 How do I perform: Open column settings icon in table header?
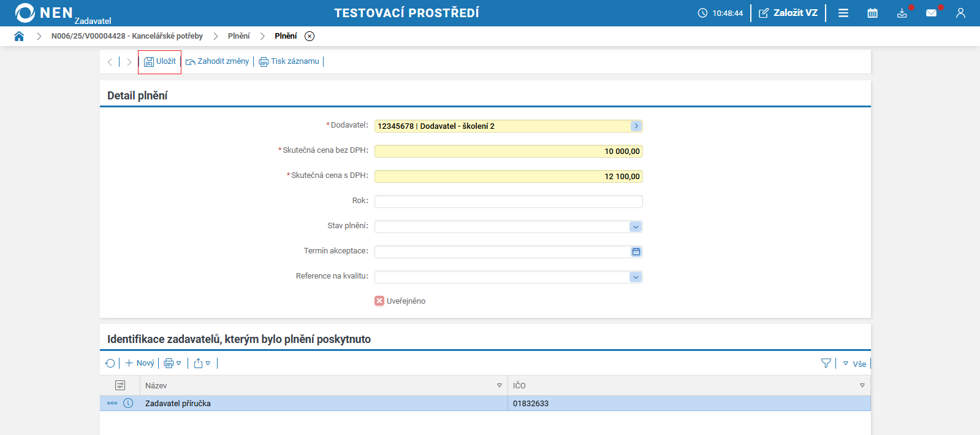(x=120, y=385)
